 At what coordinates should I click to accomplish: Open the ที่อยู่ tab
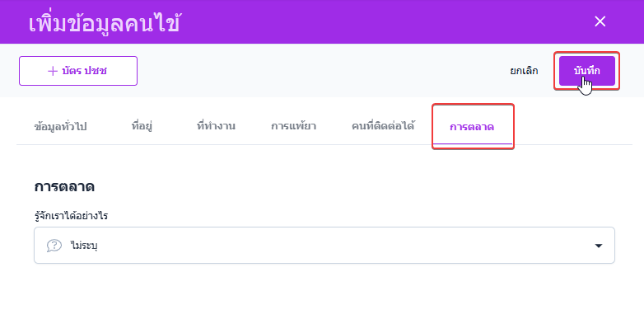[142, 126]
